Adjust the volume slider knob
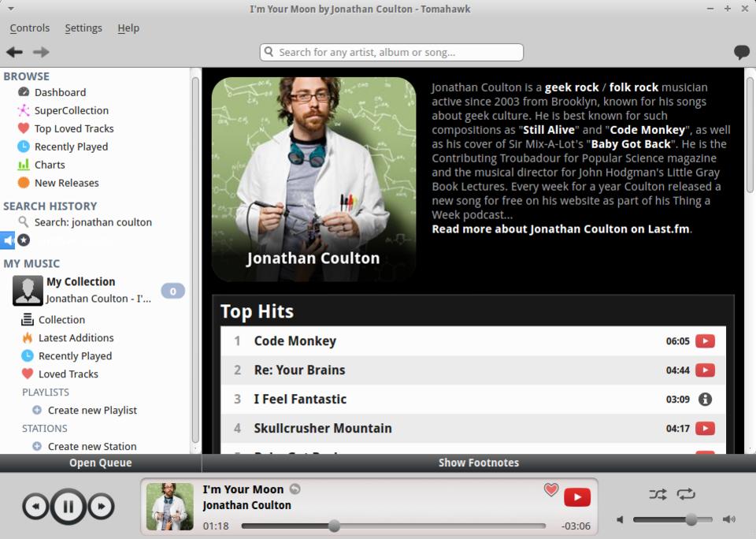The width and height of the screenshot is (756, 539). point(691,519)
